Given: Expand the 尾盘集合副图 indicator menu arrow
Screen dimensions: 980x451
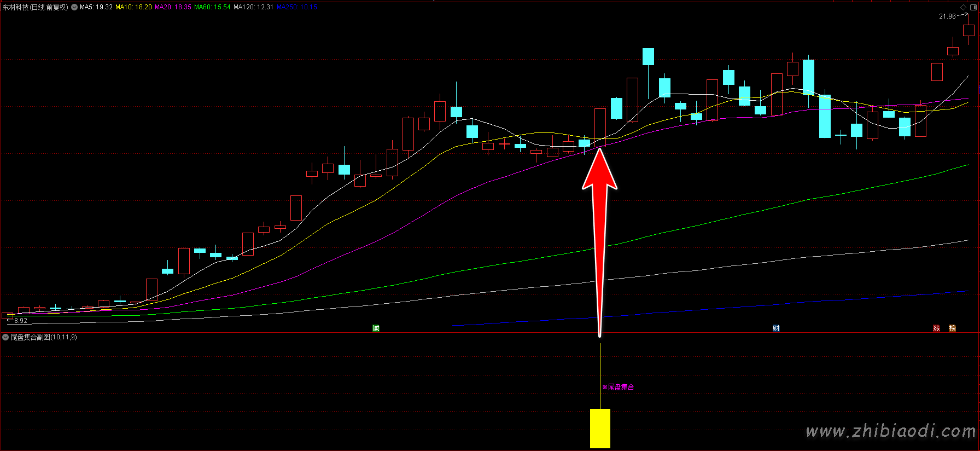Looking at the screenshot, I should [5, 337].
